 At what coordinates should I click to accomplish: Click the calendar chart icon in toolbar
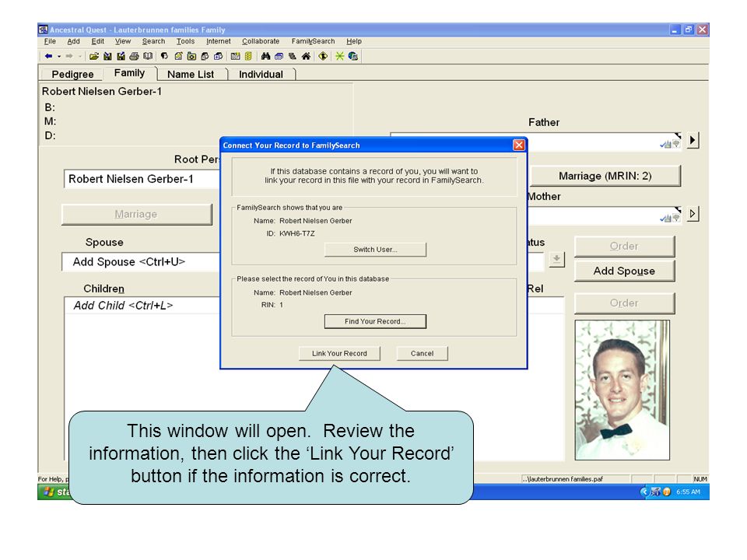(x=235, y=56)
